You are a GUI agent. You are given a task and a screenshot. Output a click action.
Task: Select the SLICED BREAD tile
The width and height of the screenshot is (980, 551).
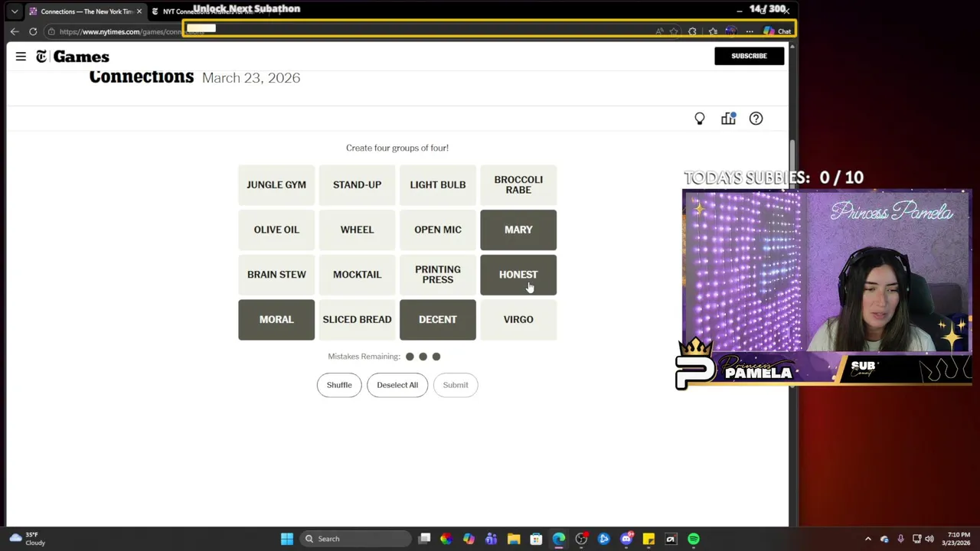pyautogui.click(x=357, y=320)
